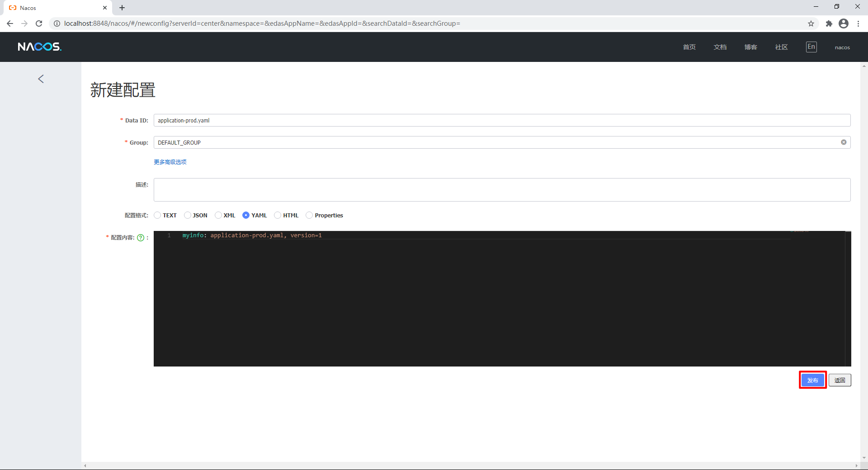868x470 pixels.
Task: Open 社区 in top navigation
Action: [x=781, y=47]
